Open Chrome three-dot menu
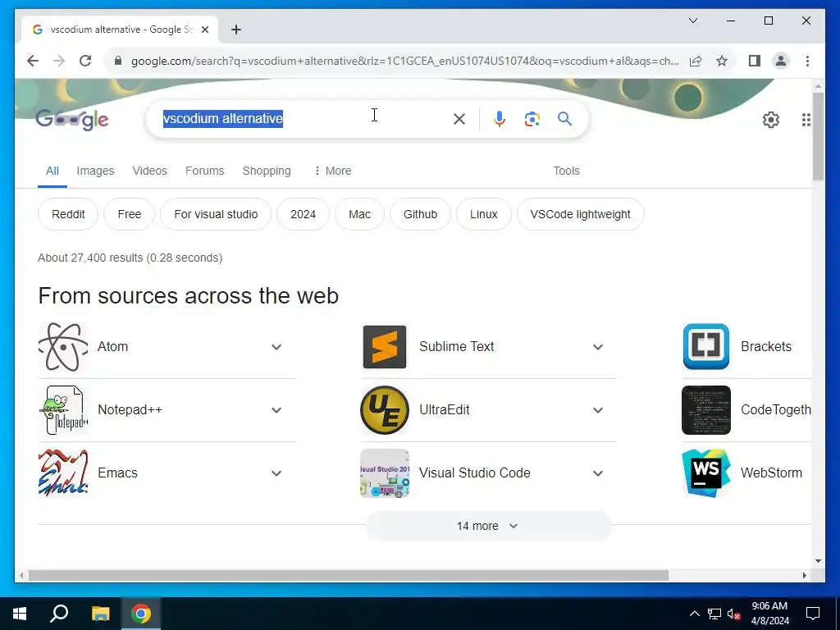 point(807,61)
